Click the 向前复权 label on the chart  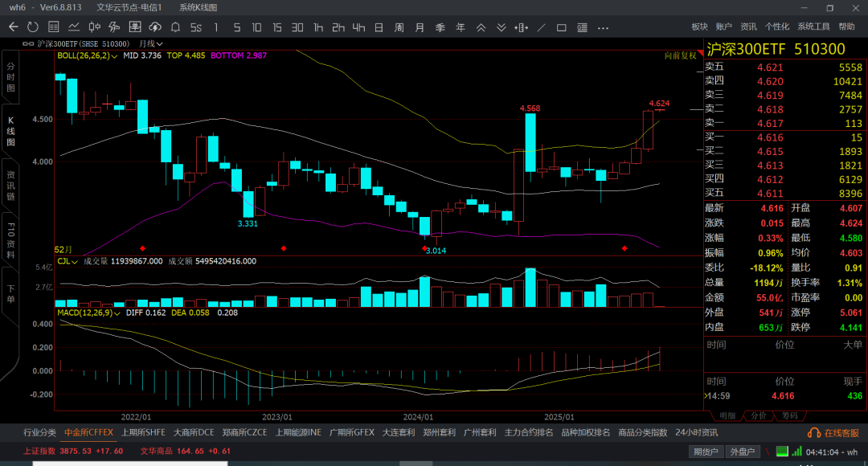pos(681,56)
